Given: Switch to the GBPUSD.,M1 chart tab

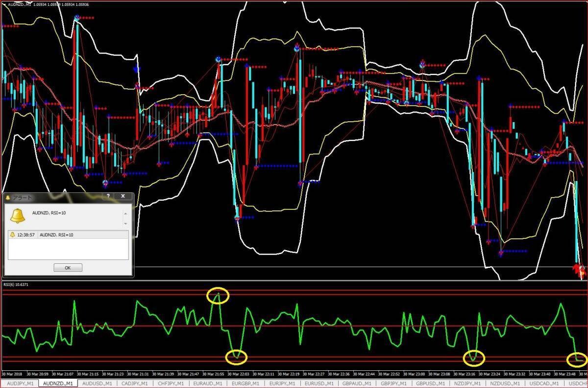Looking at the screenshot, I should (432, 384).
